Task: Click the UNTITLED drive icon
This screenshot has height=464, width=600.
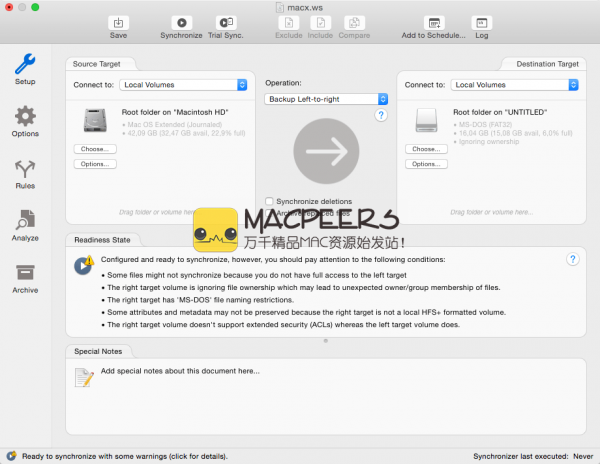Action: pos(426,120)
